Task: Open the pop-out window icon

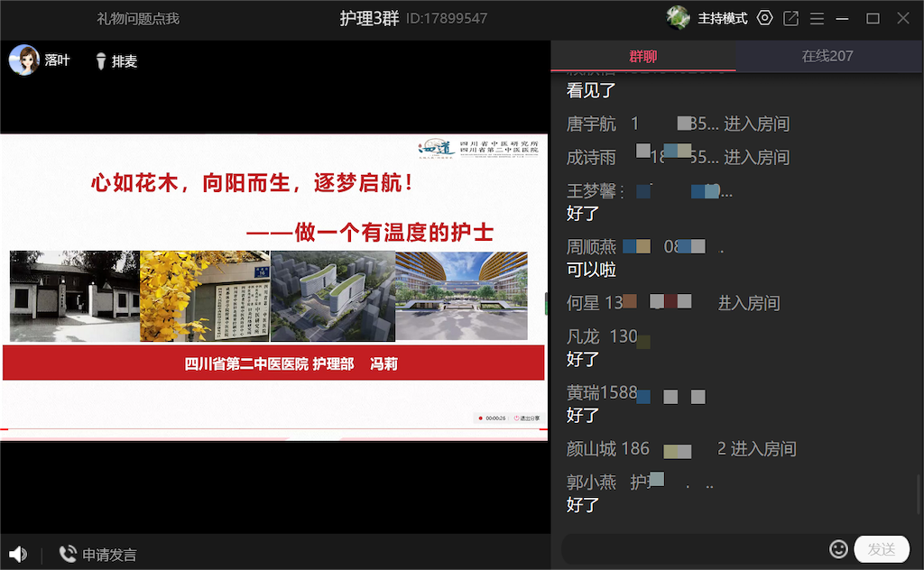Action: click(x=790, y=18)
